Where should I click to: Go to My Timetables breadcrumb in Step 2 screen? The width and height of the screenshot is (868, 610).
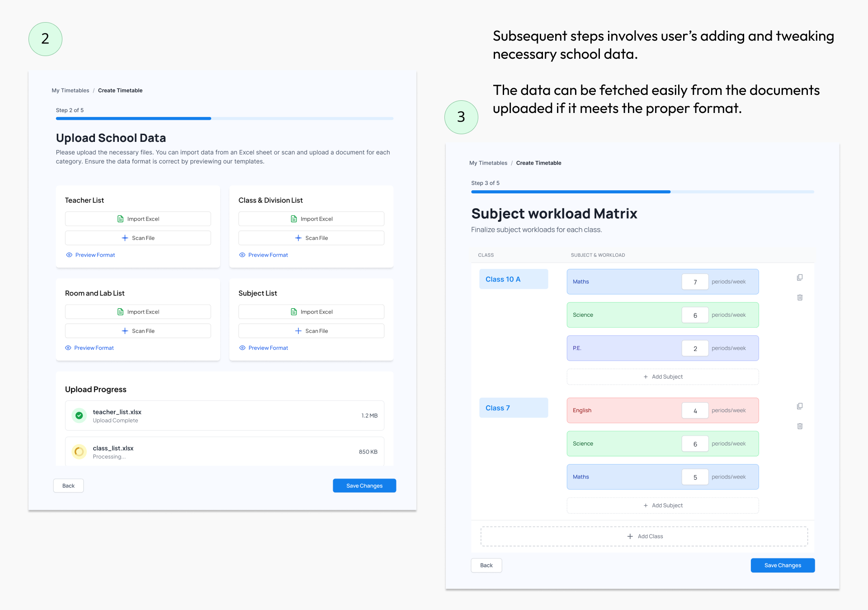(x=71, y=90)
